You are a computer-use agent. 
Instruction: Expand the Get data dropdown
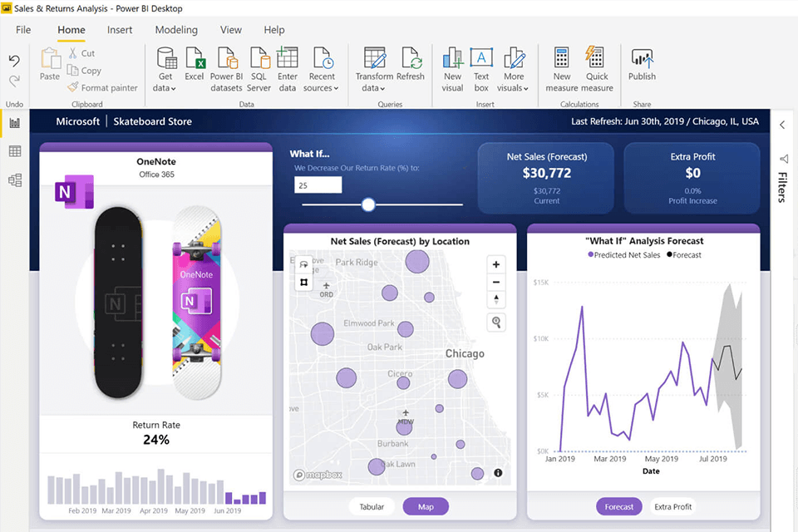click(165, 88)
